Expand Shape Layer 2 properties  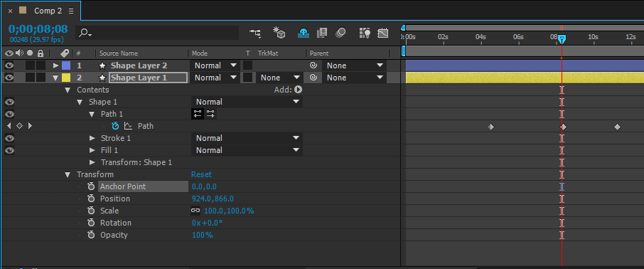(x=56, y=65)
